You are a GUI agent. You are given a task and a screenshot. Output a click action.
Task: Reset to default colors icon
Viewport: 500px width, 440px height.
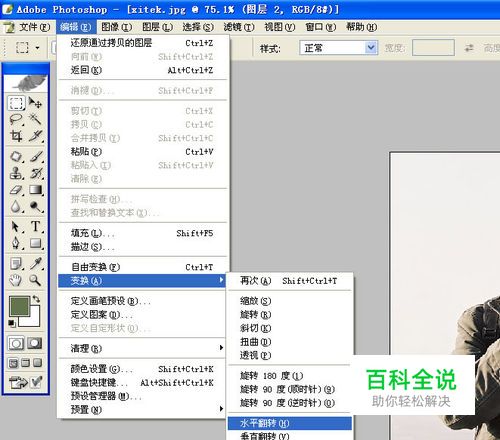pyautogui.click(x=12, y=323)
